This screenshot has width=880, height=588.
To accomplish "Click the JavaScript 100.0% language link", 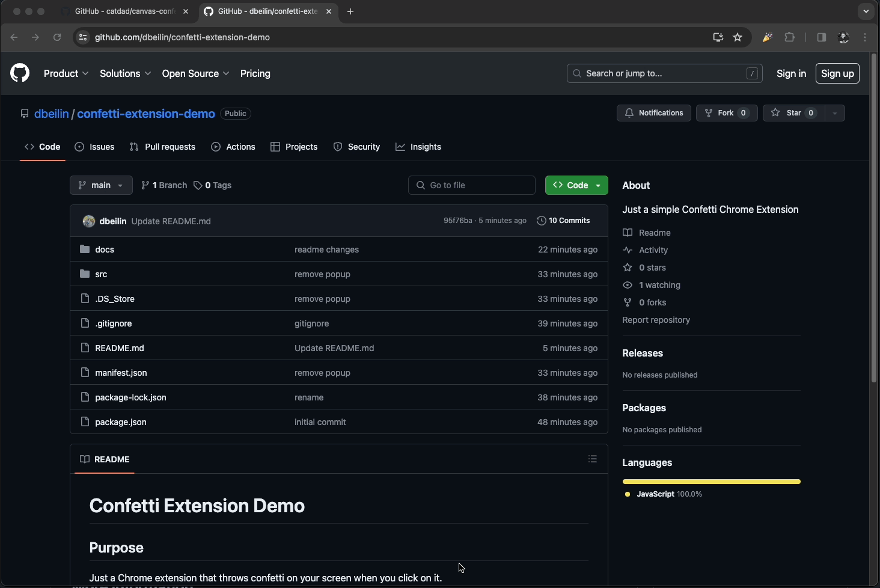I will 664,494.
